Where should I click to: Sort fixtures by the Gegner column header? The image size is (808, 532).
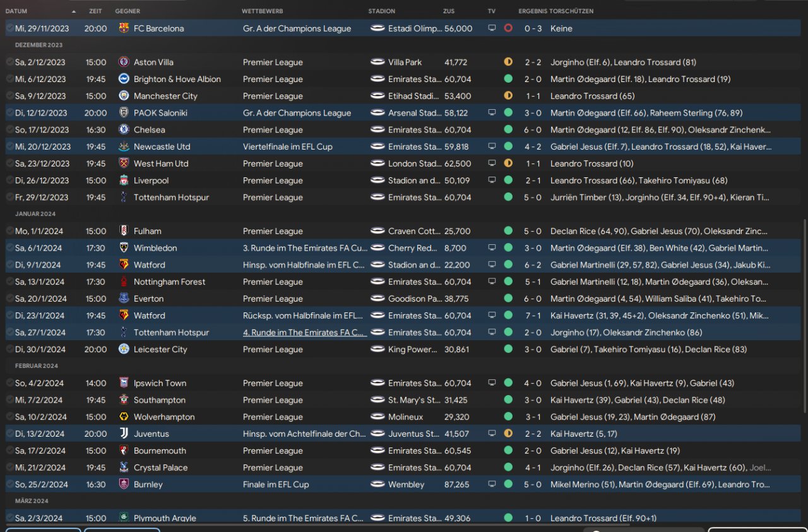(x=128, y=11)
